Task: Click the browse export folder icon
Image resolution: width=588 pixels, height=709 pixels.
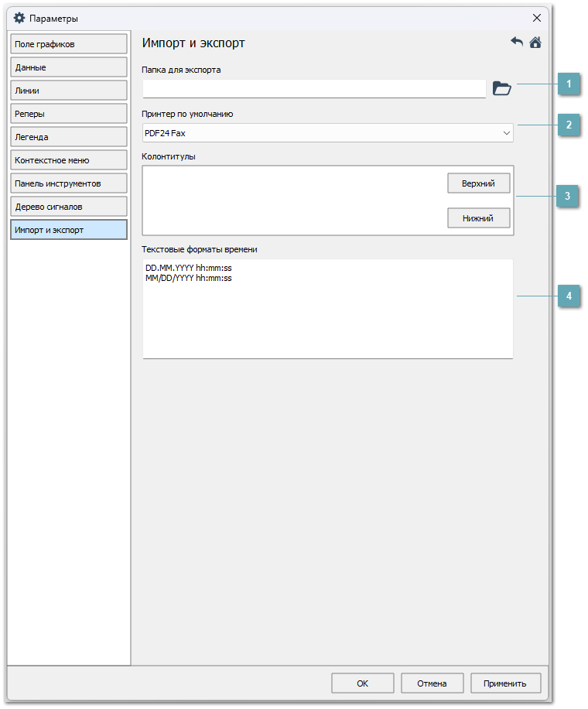Action: point(502,88)
